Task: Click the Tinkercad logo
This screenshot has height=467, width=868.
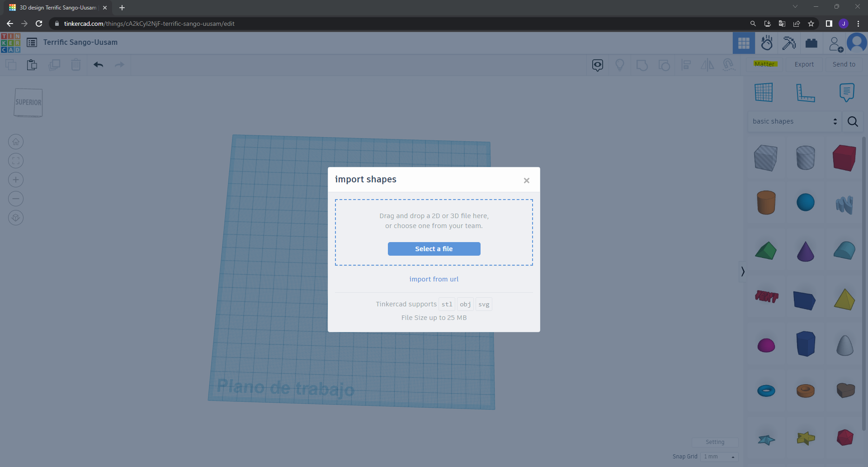Action: pyautogui.click(x=11, y=43)
